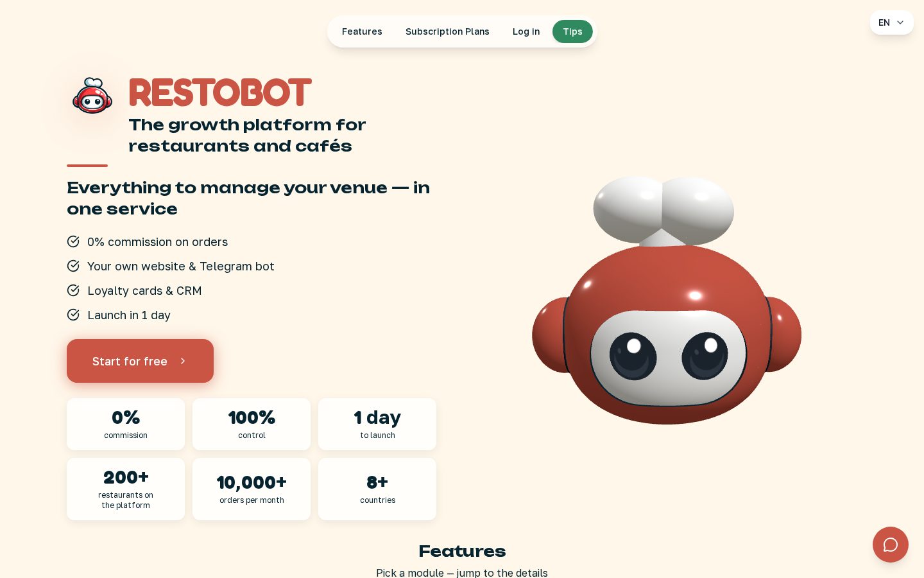Click checkmark icon beside Launch in 1 day

73,315
